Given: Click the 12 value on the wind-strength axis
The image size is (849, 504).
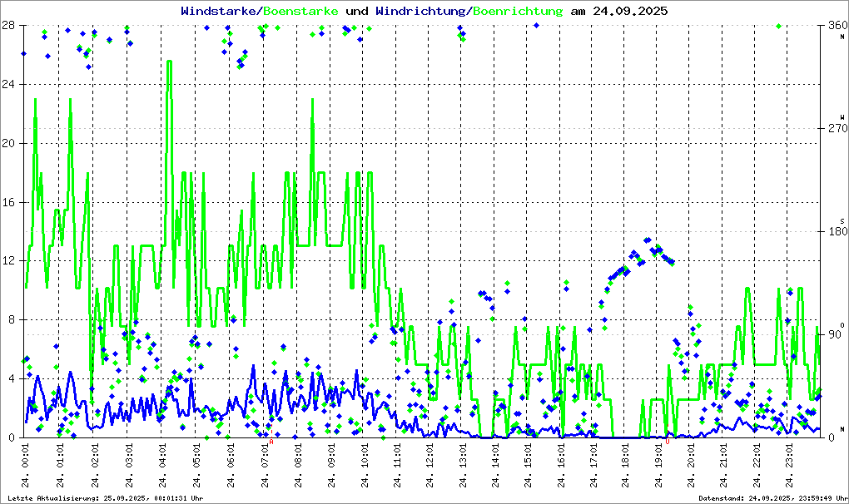Looking at the screenshot, I should pyautogui.click(x=7, y=260).
